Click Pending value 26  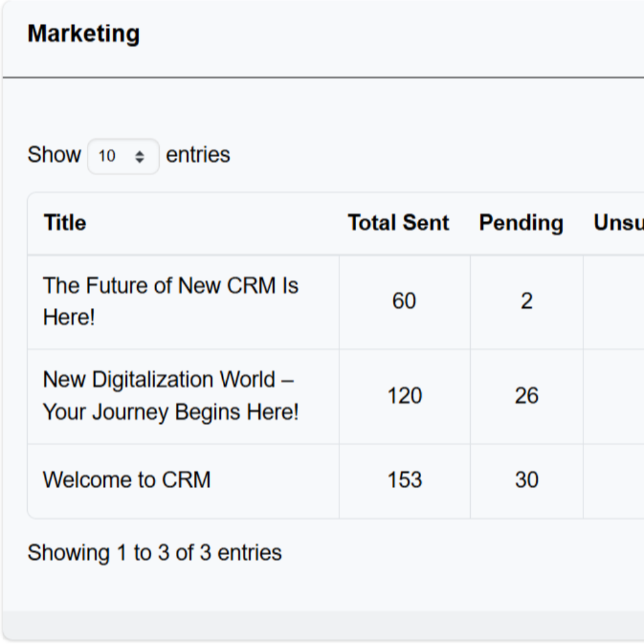click(x=527, y=395)
